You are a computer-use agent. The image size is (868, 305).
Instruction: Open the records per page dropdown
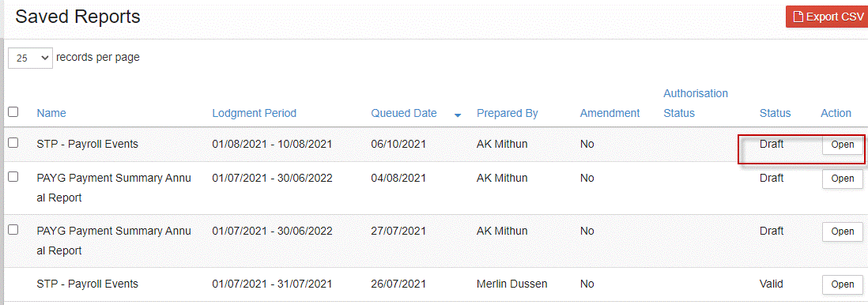pos(31,58)
